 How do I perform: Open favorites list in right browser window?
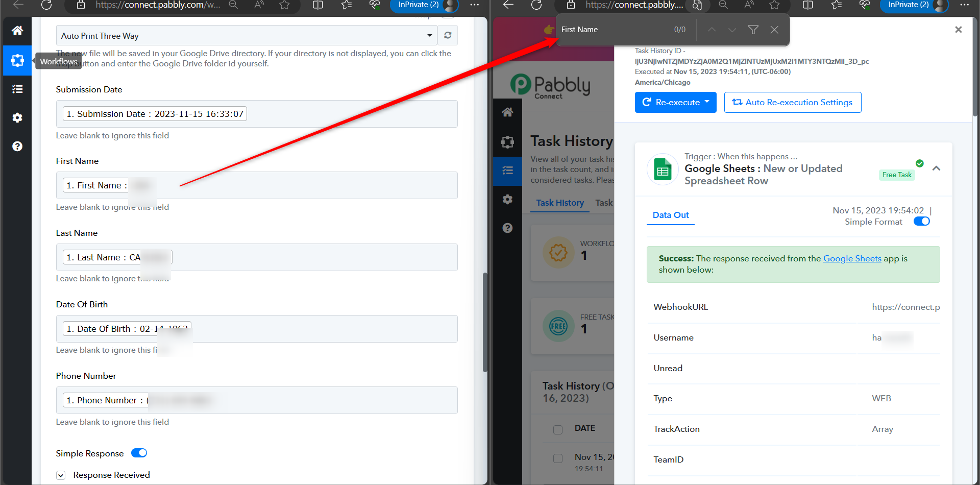pyautogui.click(x=837, y=5)
